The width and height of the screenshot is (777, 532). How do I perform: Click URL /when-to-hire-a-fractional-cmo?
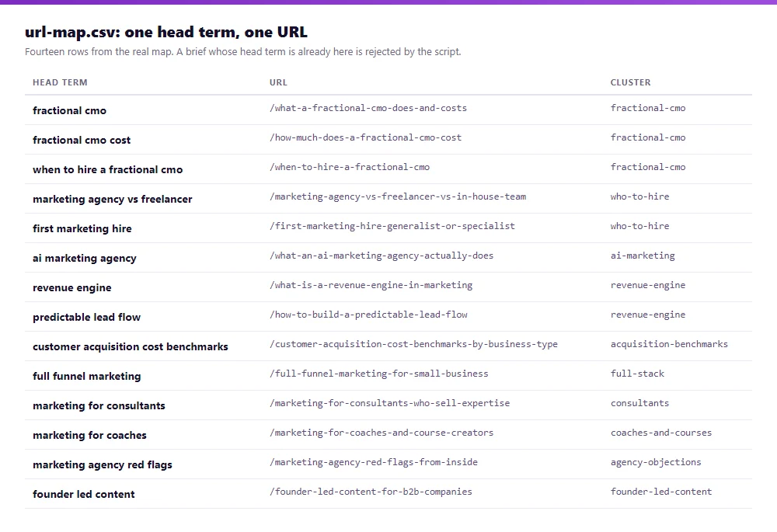pyautogui.click(x=350, y=167)
